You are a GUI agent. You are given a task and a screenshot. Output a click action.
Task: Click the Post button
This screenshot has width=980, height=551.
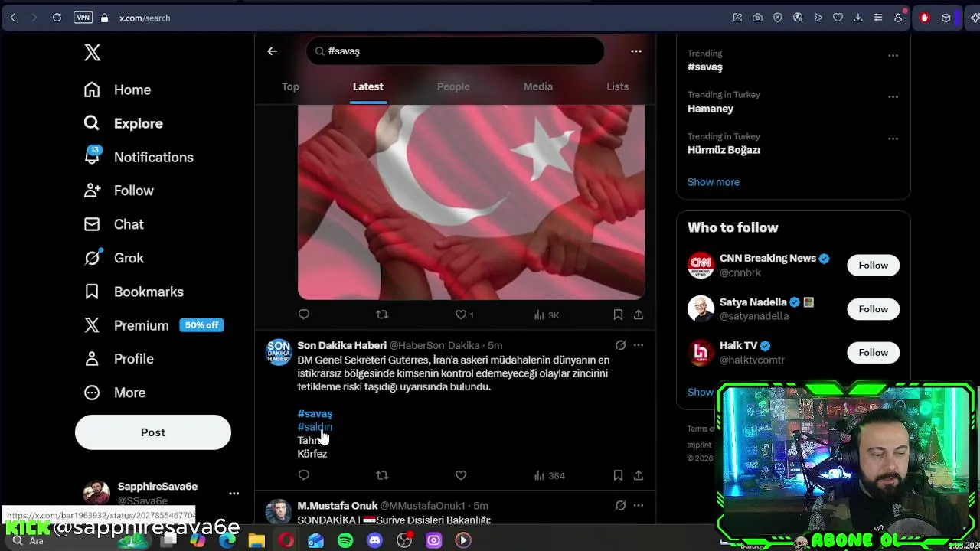pos(152,432)
